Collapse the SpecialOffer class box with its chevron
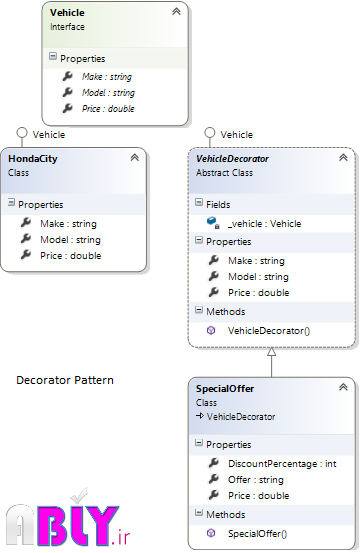Viewport: 361px width, 553px height. pyautogui.click(x=343, y=387)
